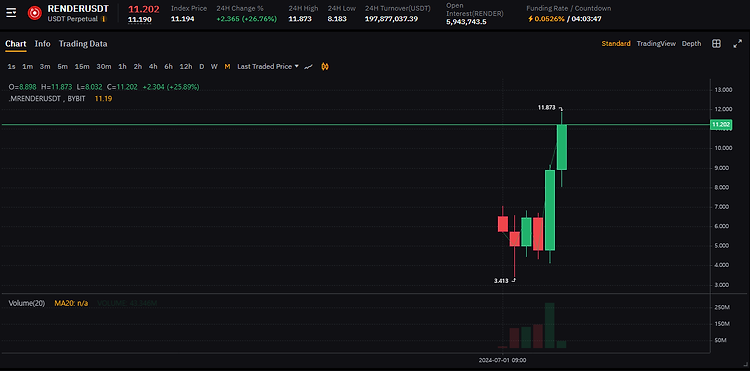Click the Funding Rate / Countdown label
The width and height of the screenshot is (750, 371).
click(x=569, y=8)
